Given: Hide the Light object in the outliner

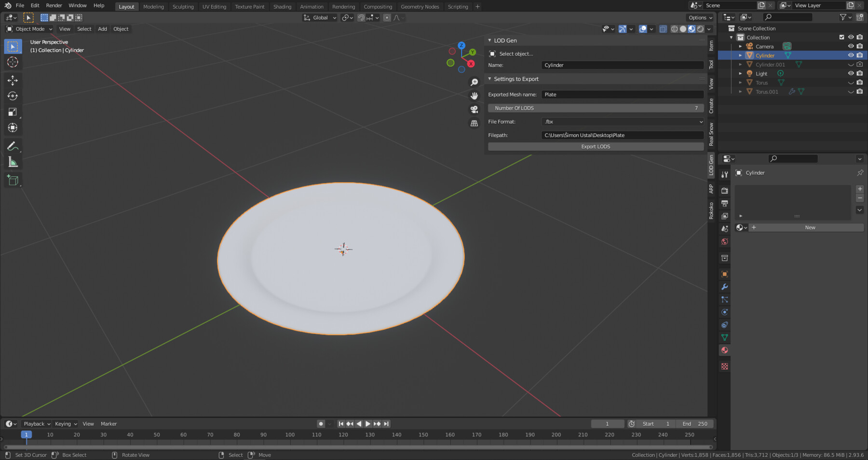Looking at the screenshot, I should click(851, 73).
